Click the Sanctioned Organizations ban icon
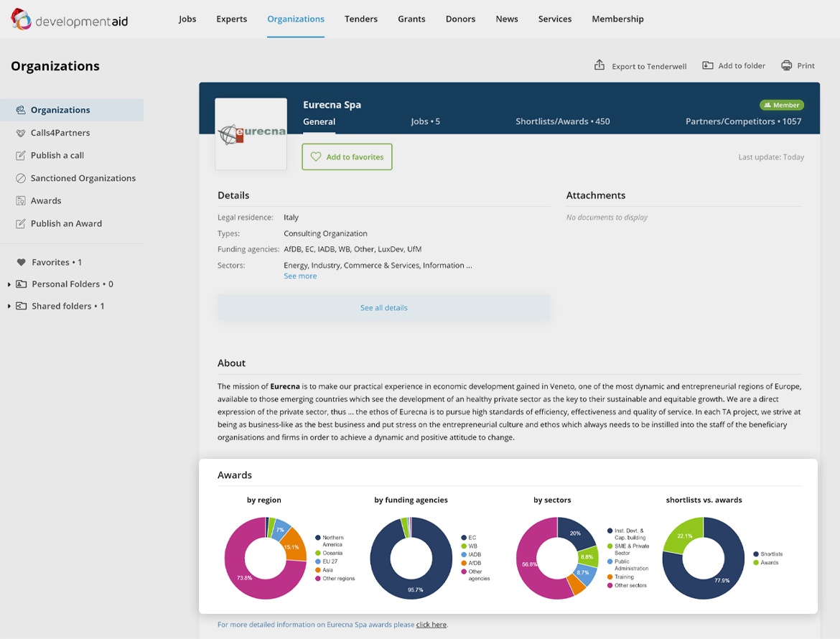Viewport: 840px width, 639px height. click(21, 178)
